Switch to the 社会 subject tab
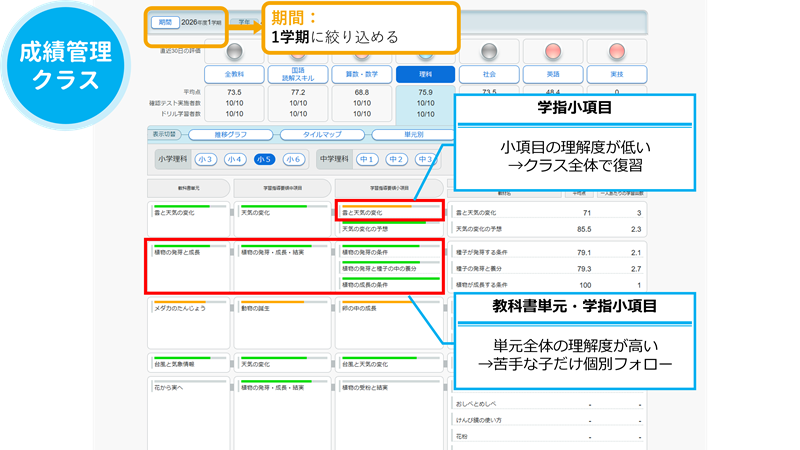 pyautogui.click(x=489, y=74)
